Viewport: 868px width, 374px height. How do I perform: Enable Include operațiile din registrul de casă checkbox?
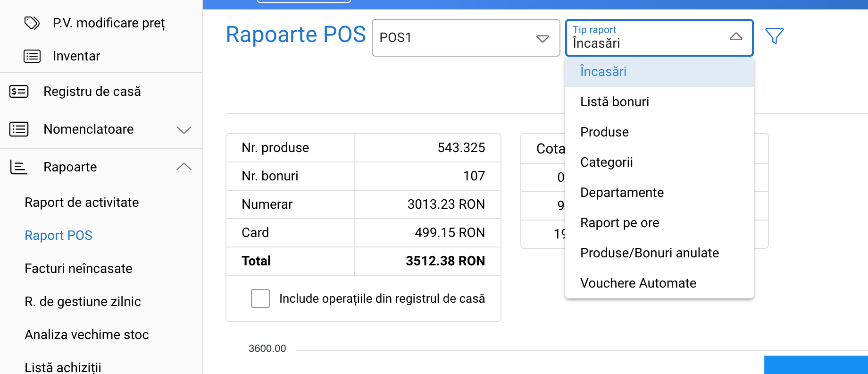tap(260, 298)
